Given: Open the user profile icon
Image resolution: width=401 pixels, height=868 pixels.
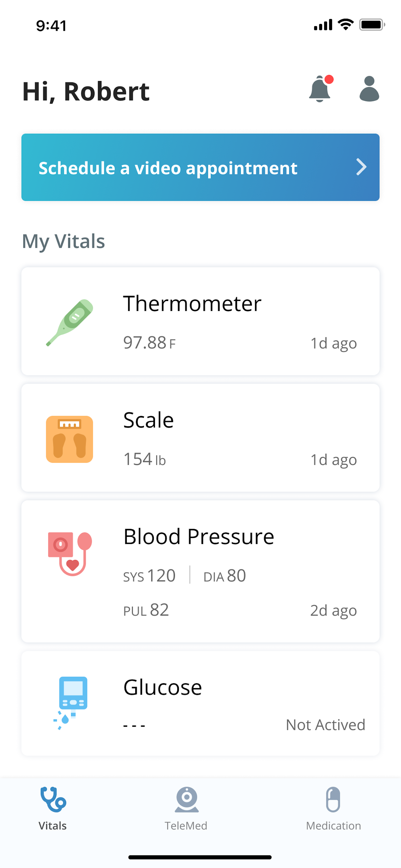Looking at the screenshot, I should point(369,88).
